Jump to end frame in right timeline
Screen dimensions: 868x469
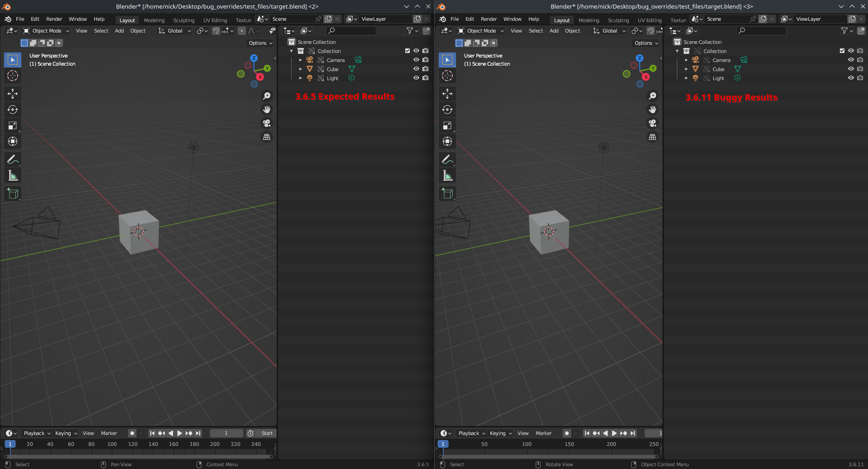[x=633, y=433]
